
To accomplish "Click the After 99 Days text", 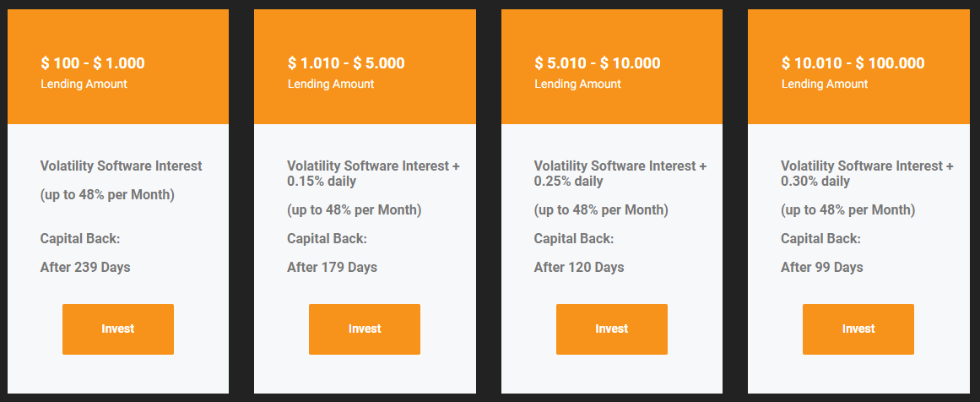I will click(822, 267).
